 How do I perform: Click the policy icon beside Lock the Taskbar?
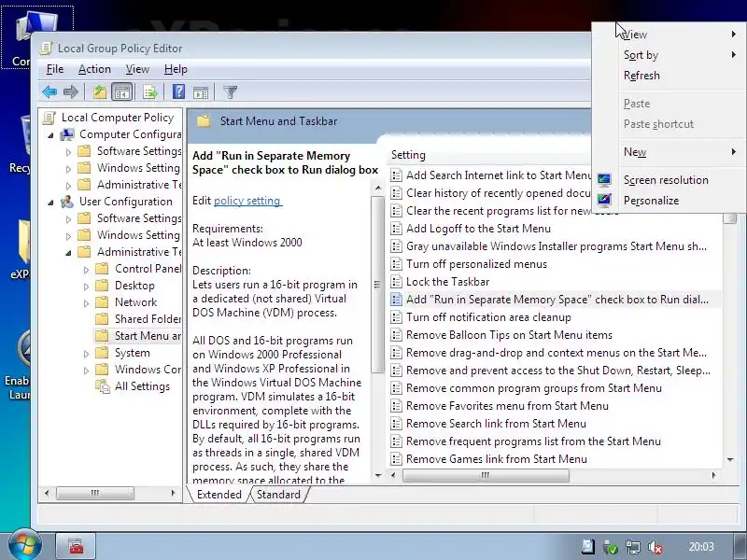(x=396, y=282)
